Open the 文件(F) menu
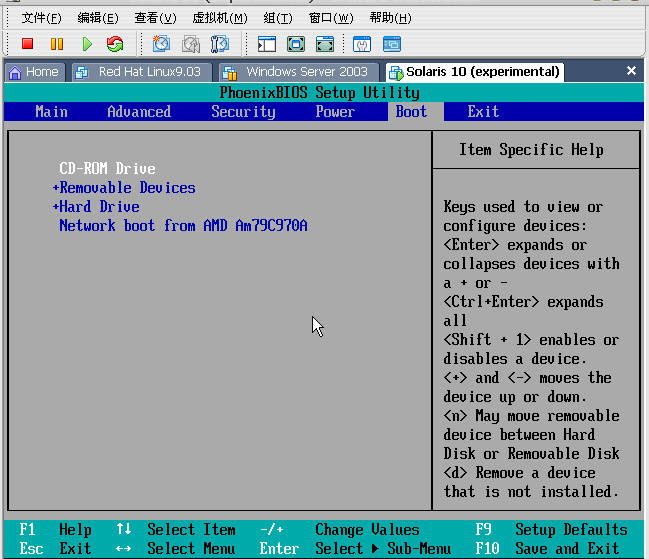 point(41,18)
